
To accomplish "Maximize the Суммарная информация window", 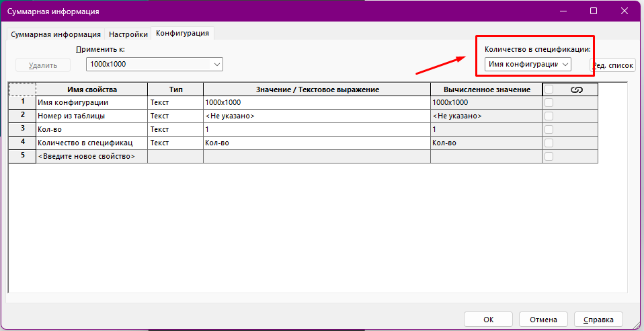I will [594, 11].
